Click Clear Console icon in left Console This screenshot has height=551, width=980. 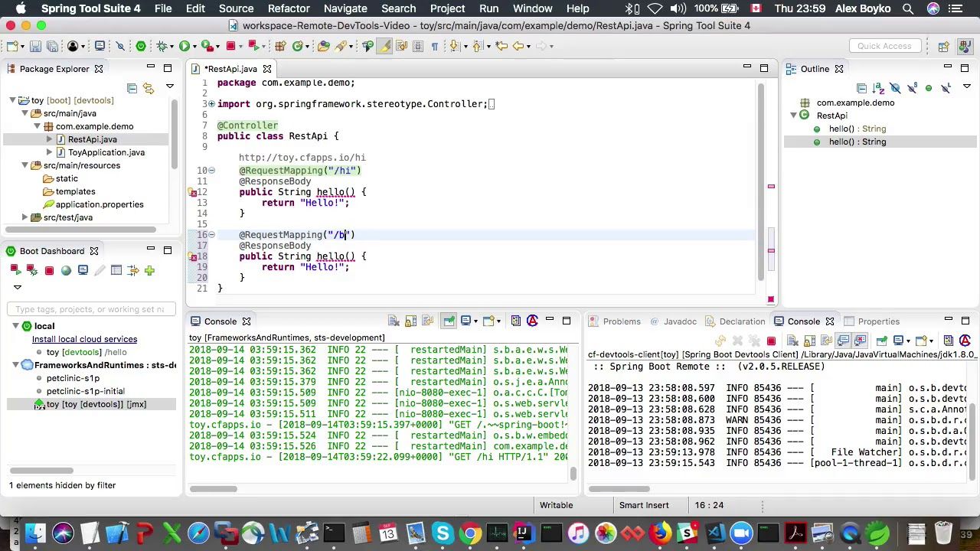tap(394, 321)
